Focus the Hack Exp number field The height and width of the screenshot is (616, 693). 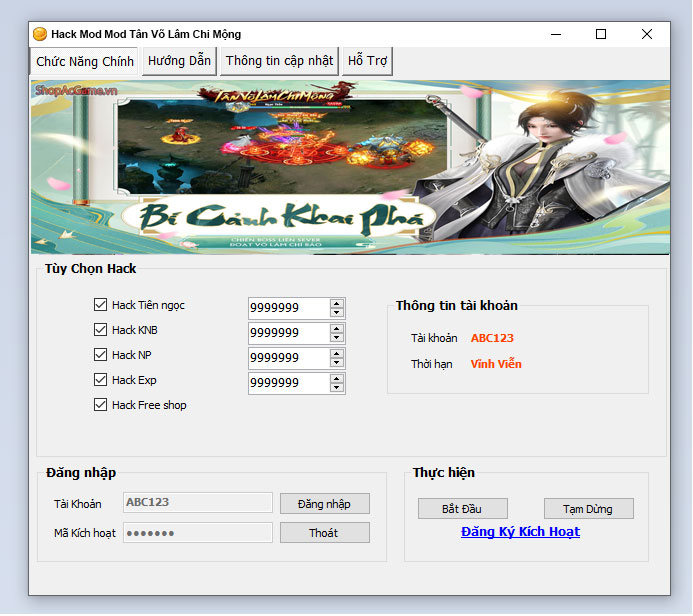tap(289, 384)
